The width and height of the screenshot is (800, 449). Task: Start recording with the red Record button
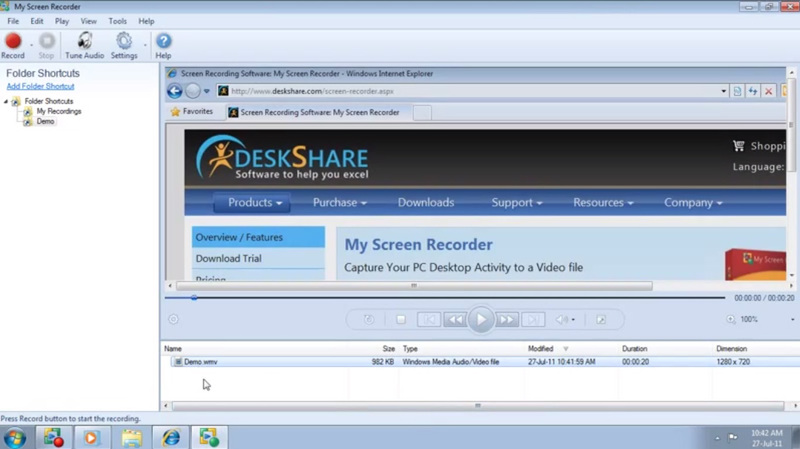point(13,45)
